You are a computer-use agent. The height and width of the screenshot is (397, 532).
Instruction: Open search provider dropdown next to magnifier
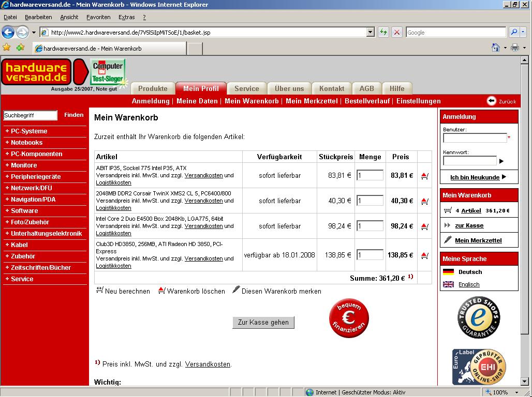(523, 32)
